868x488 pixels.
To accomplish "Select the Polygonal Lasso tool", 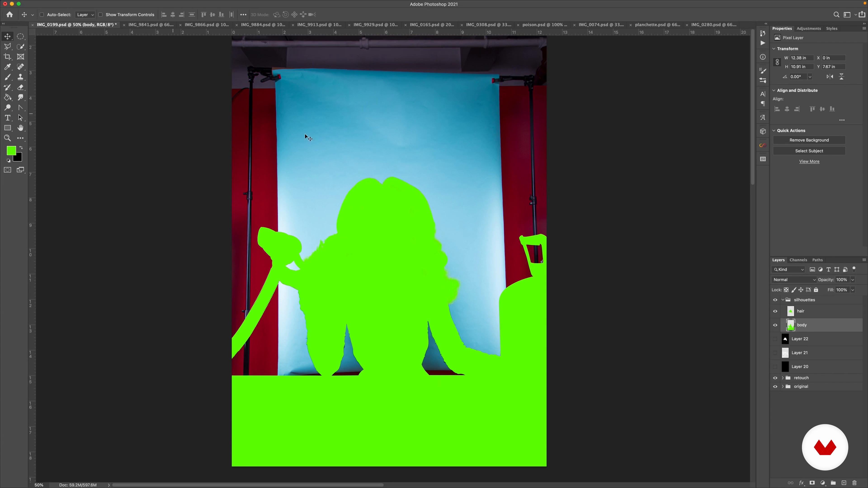I will coord(7,47).
